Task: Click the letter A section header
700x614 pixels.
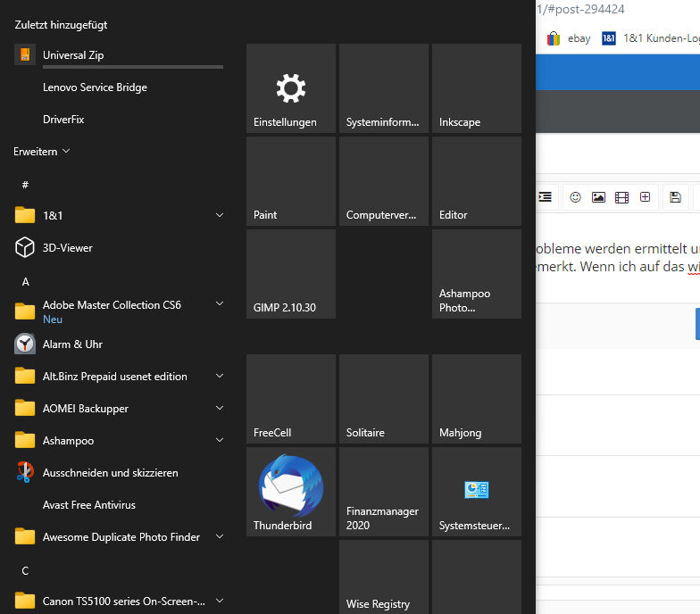Action: point(25,282)
